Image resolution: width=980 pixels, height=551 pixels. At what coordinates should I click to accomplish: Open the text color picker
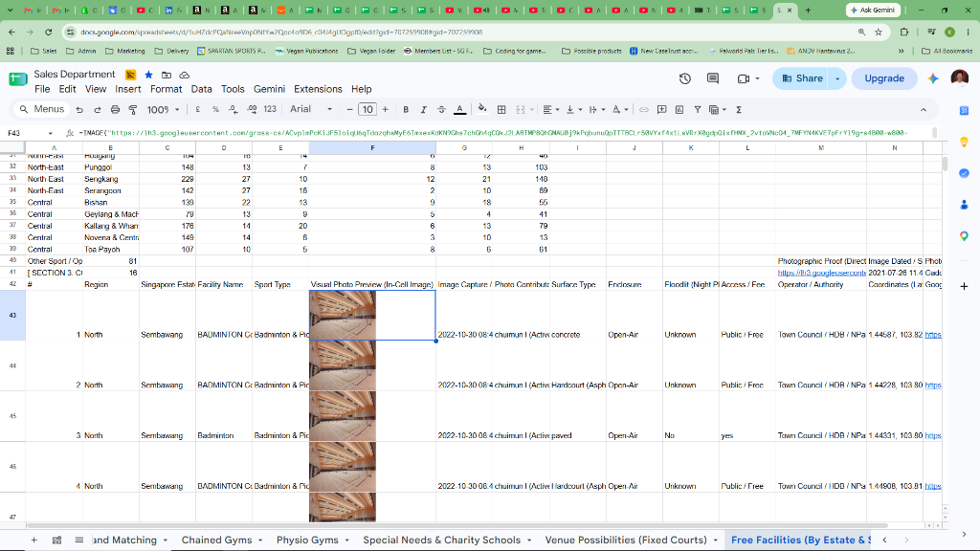[460, 110]
